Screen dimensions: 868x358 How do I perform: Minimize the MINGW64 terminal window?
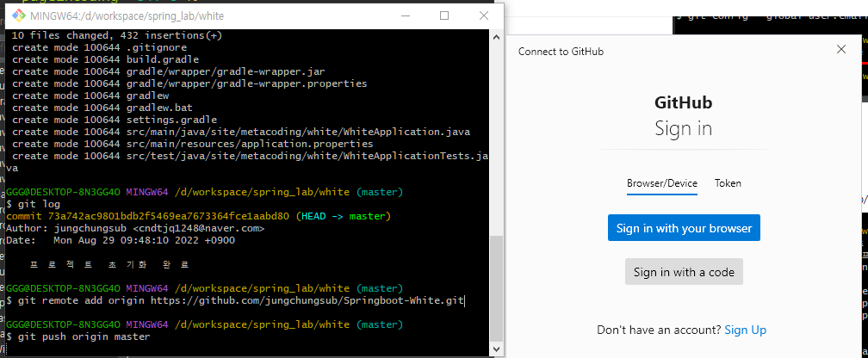[406, 15]
